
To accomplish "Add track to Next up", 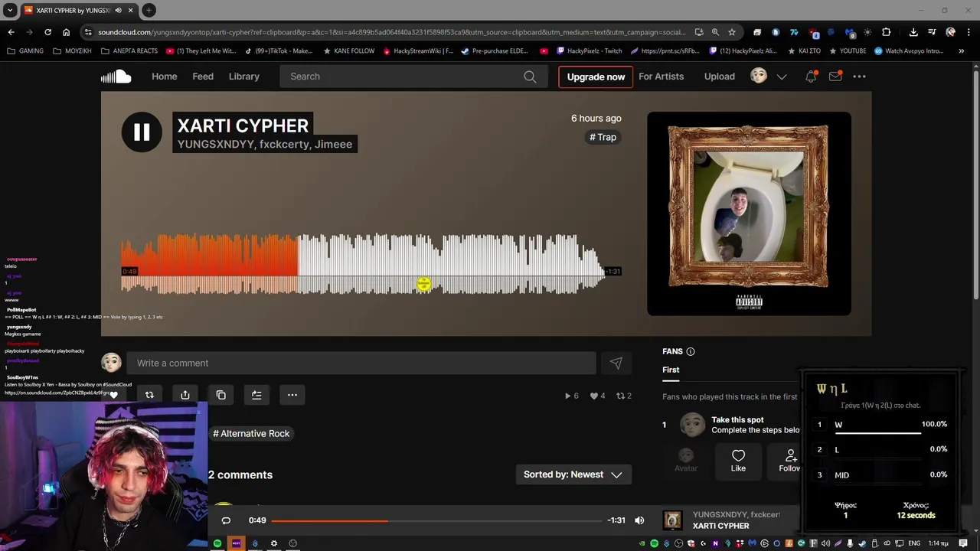I will coord(256,395).
